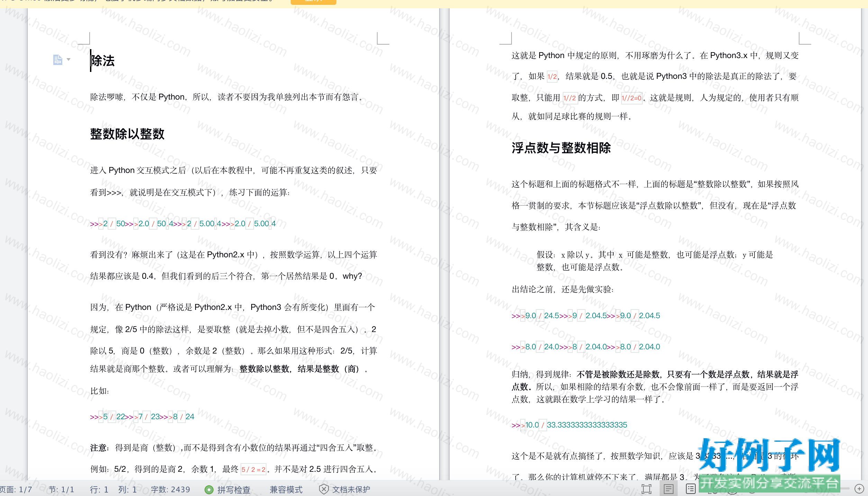This screenshot has height=496, width=868.
Task: Click the 浮点数与整数相除 heading
Action: pos(561,148)
